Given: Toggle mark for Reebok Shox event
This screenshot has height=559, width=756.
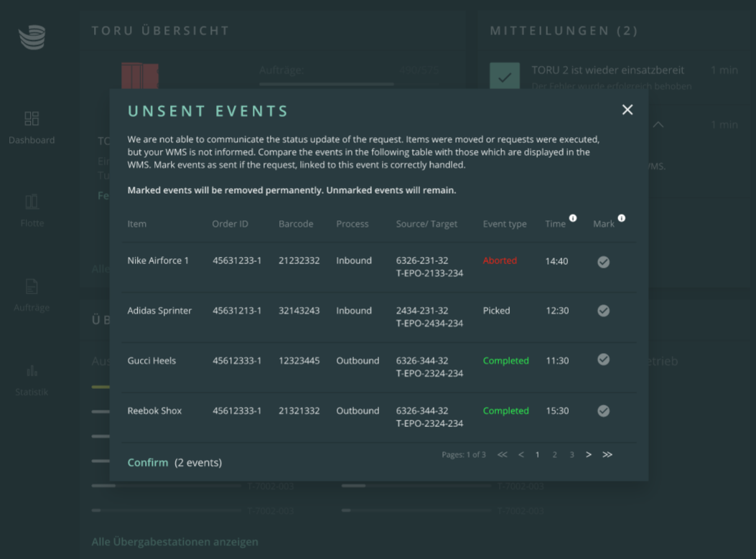Looking at the screenshot, I should 603,410.
